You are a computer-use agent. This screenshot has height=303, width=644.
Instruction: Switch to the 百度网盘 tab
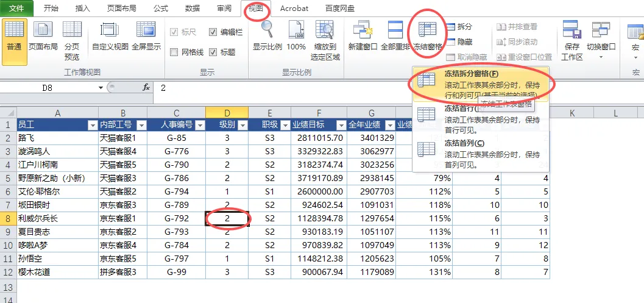pyautogui.click(x=340, y=8)
